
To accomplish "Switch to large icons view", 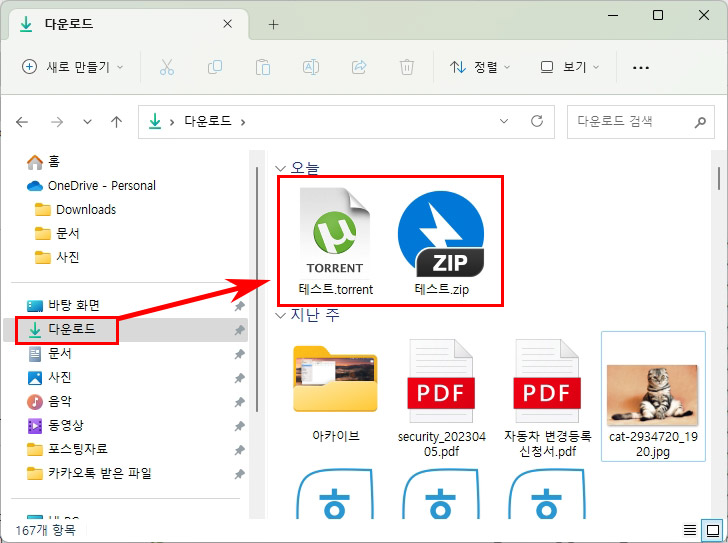I will [x=713, y=530].
